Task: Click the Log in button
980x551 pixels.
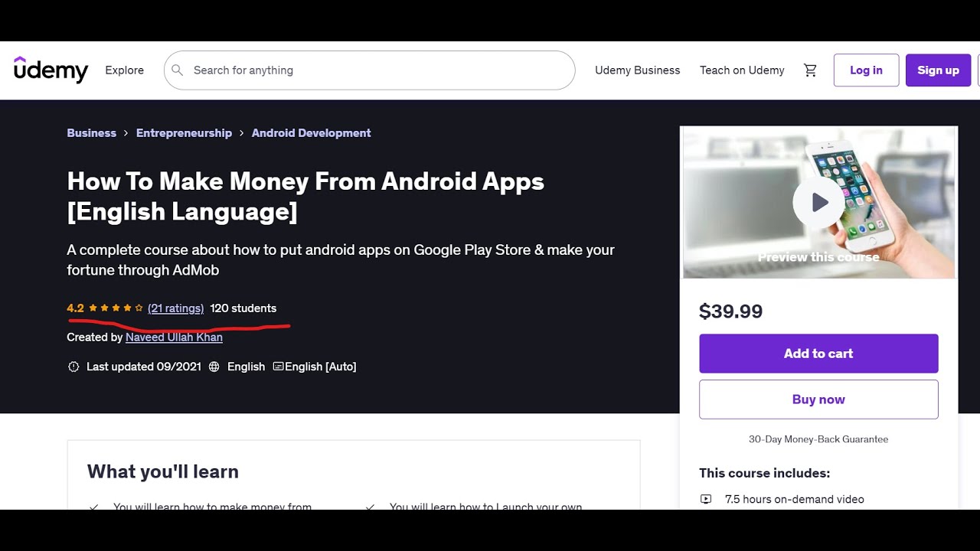Action: (x=866, y=70)
